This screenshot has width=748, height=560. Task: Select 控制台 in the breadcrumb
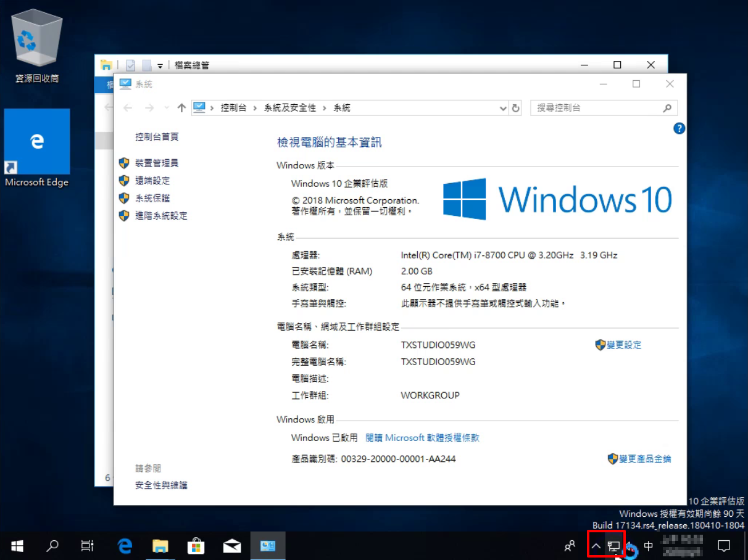point(233,108)
